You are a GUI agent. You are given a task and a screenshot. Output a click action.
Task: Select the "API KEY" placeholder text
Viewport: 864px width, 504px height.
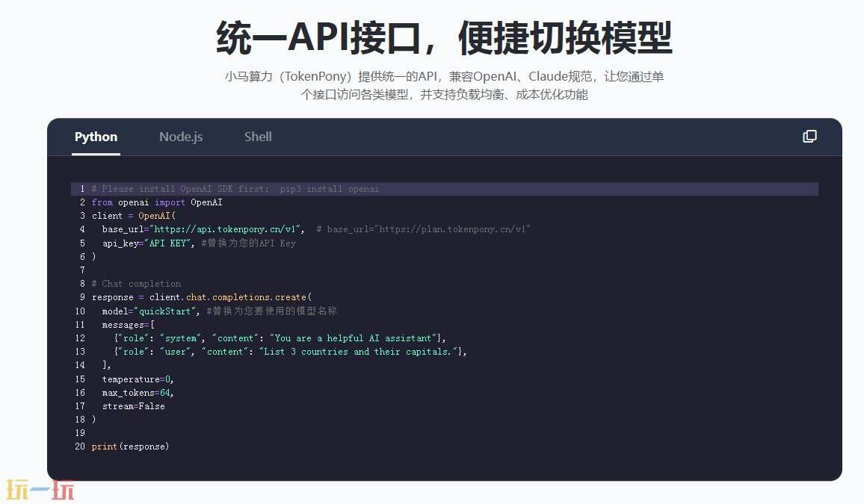click(x=167, y=243)
